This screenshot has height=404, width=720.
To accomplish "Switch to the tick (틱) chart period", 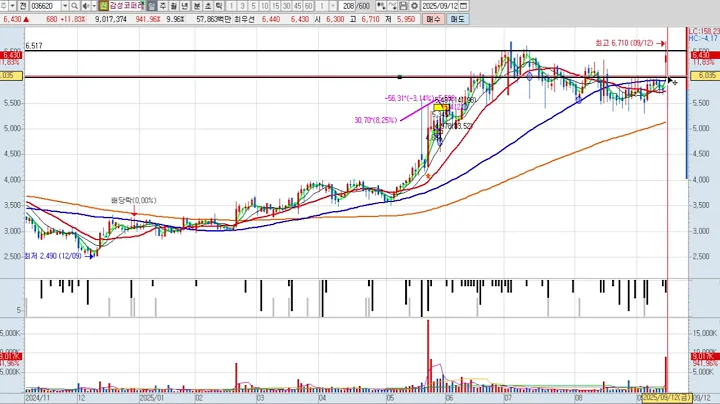I will (x=219, y=6).
